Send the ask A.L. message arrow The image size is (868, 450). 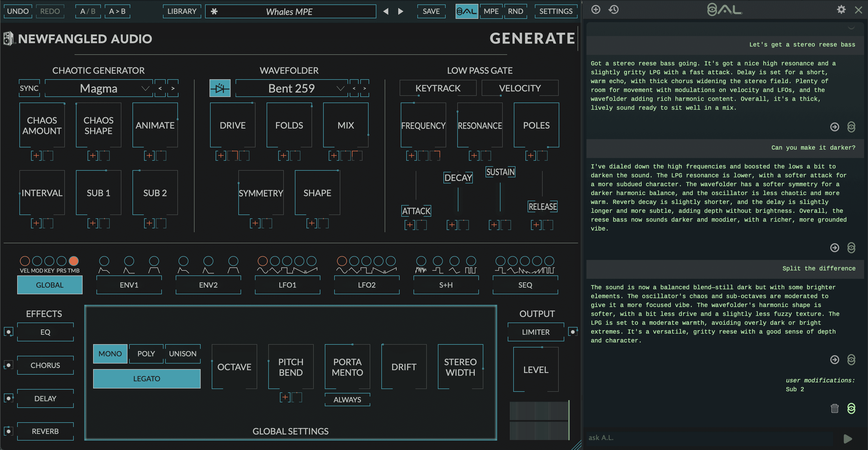point(848,439)
